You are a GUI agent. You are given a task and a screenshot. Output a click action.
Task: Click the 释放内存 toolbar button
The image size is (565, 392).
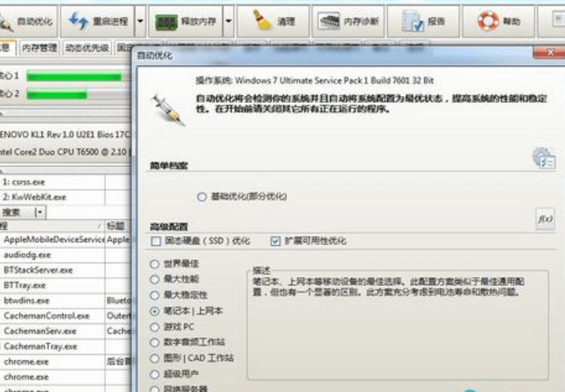pyautogui.click(x=186, y=21)
